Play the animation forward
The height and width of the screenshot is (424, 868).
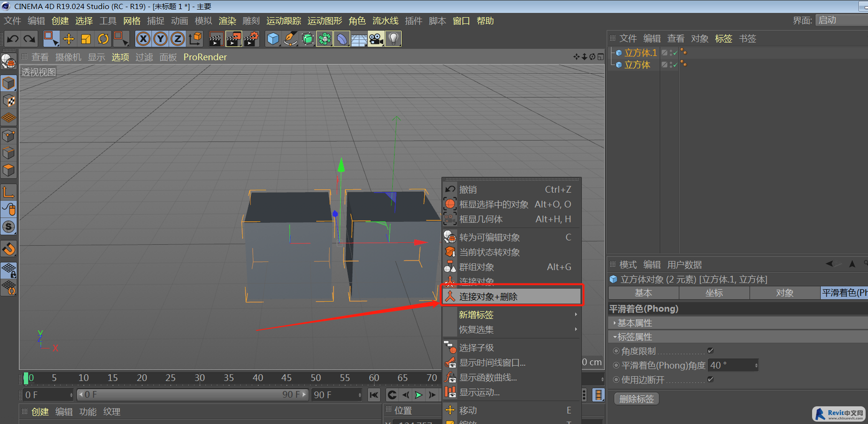click(419, 395)
